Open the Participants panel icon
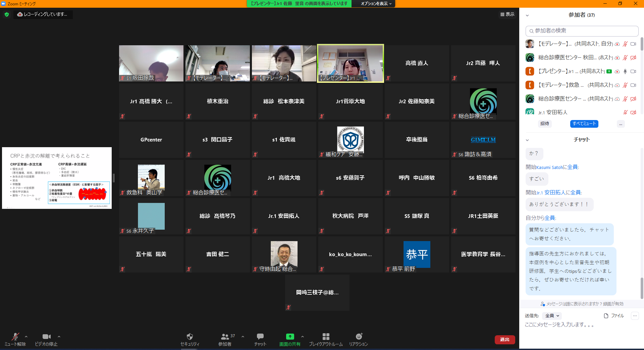644x350 pixels. 225,337
